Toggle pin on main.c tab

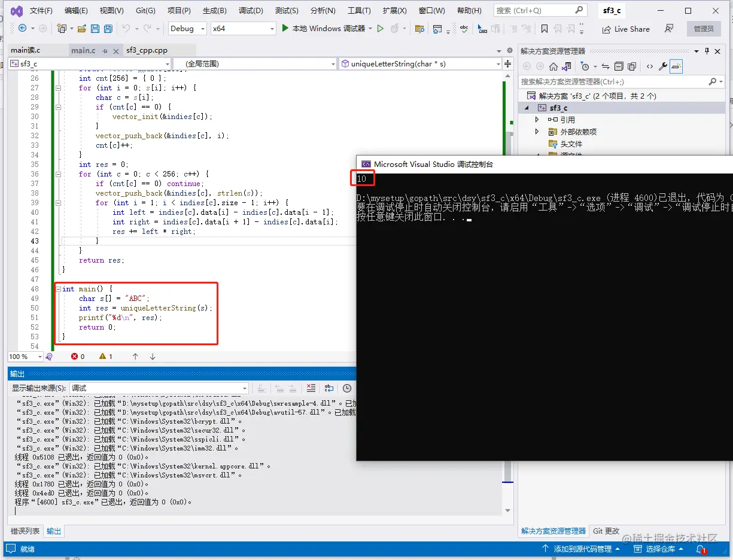pos(105,51)
